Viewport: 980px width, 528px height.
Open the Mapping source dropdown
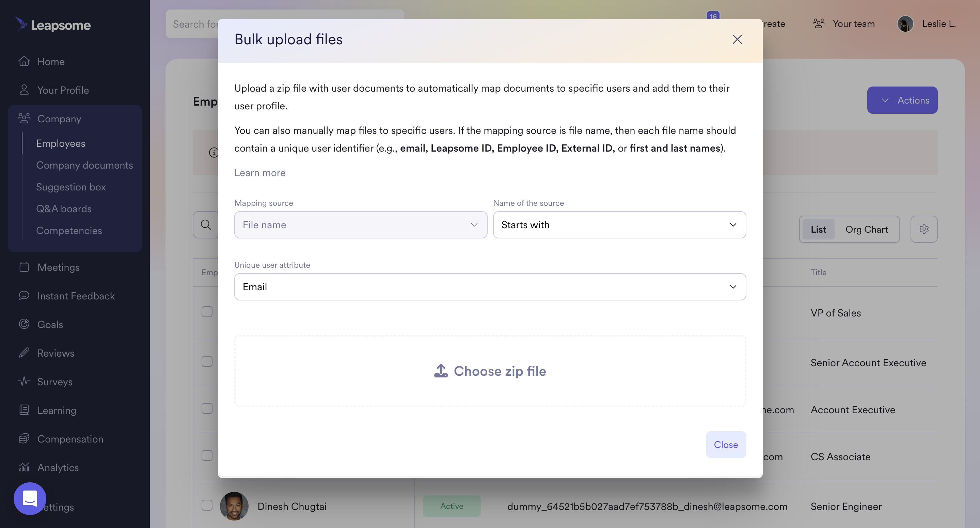pyautogui.click(x=360, y=225)
